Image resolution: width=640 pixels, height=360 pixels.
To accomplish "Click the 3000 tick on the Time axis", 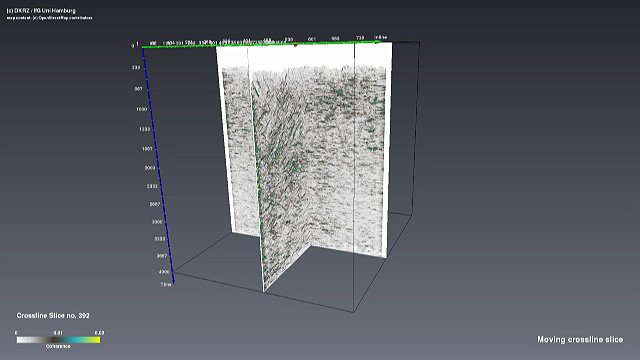I will click(157, 222).
